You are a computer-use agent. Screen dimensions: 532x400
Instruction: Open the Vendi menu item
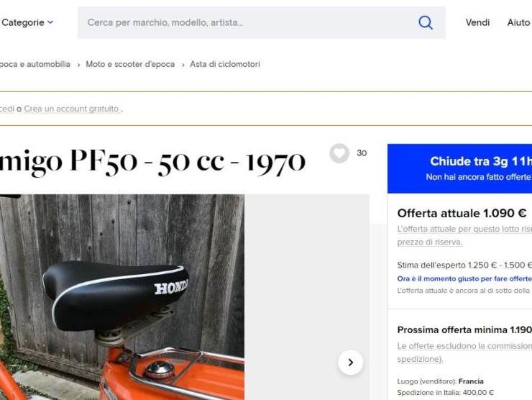(x=477, y=22)
